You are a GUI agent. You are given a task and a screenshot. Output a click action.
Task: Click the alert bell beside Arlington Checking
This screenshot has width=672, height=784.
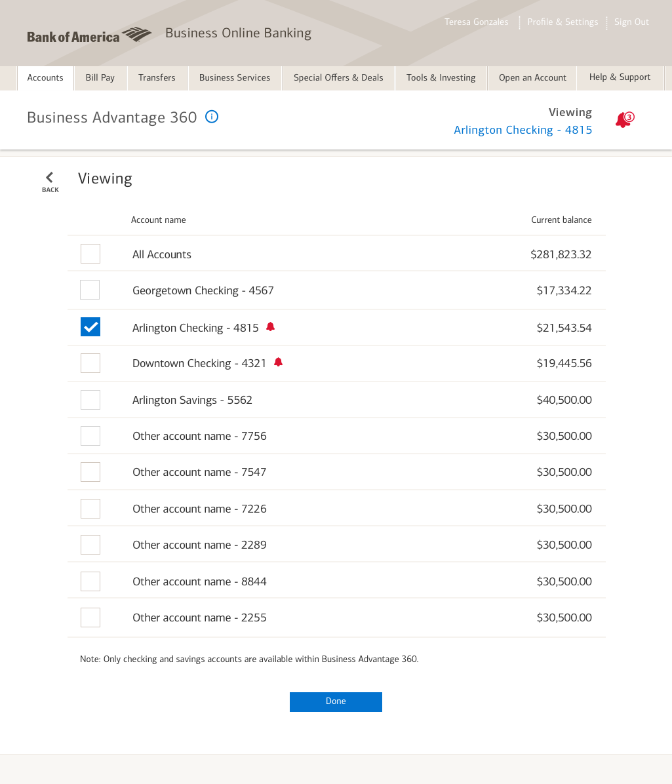(x=271, y=326)
